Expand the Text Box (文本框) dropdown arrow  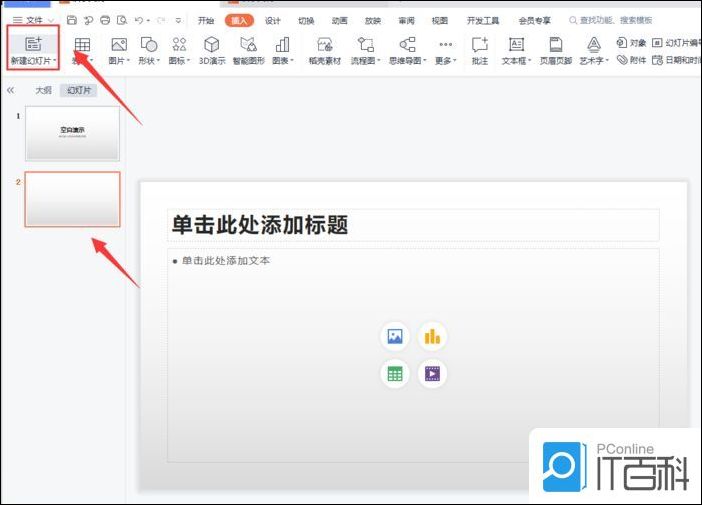tap(530, 60)
